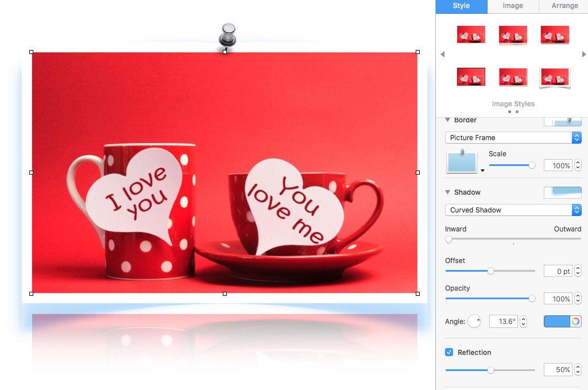Click the Offset value field

coord(557,271)
